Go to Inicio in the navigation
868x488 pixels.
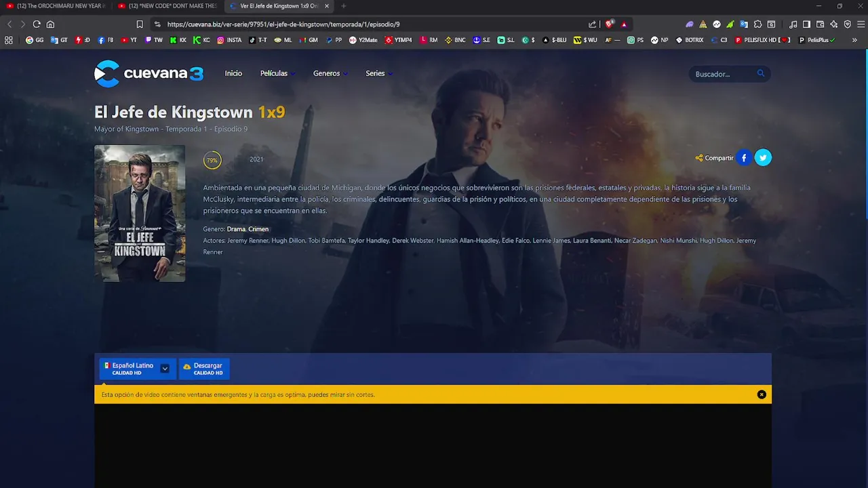point(233,73)
